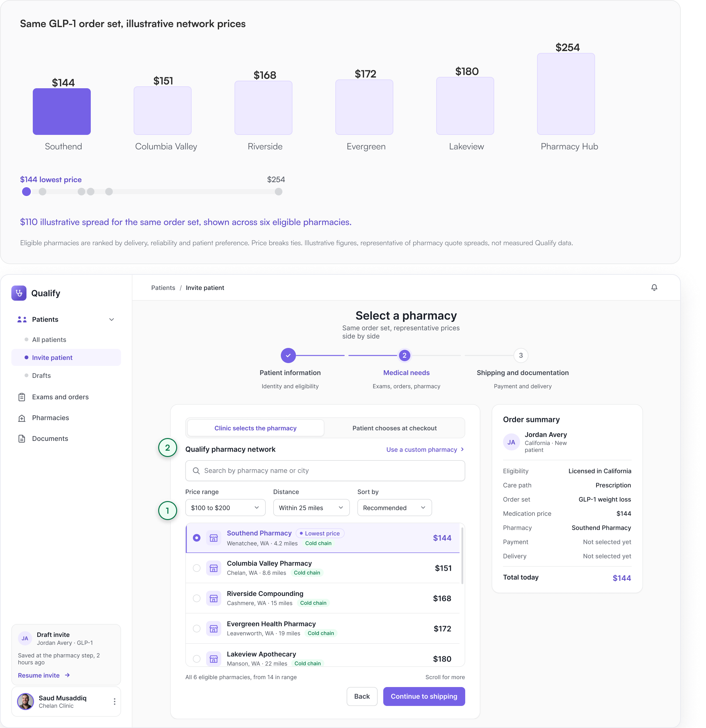Click the Back button
706x728 pixels.
click(362, 696)
